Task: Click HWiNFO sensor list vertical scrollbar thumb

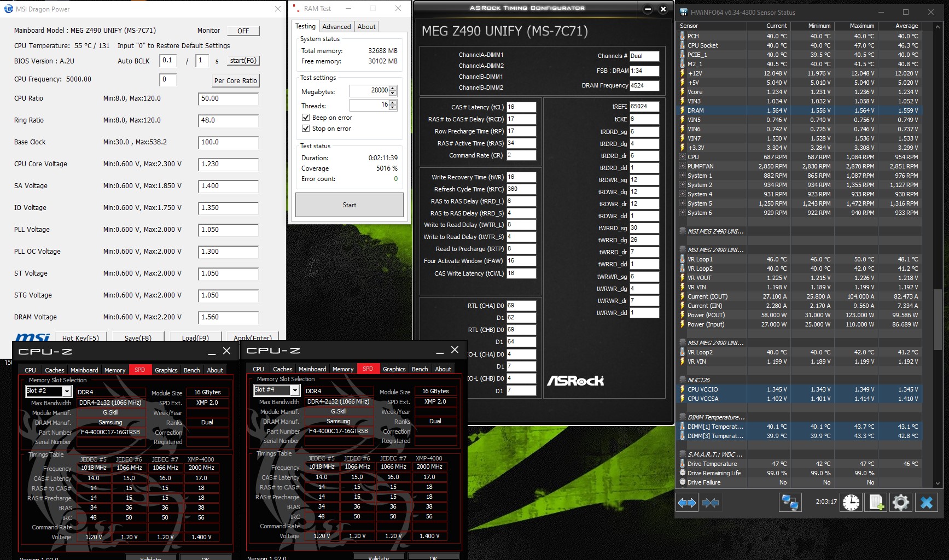Action: click(938, 320)
